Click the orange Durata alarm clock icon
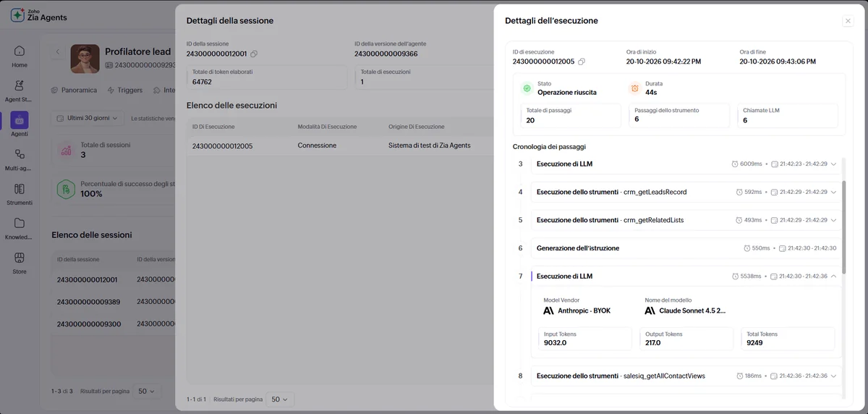Screen dimensions: 868x414 pyautogui.click(x=634, y=88)
